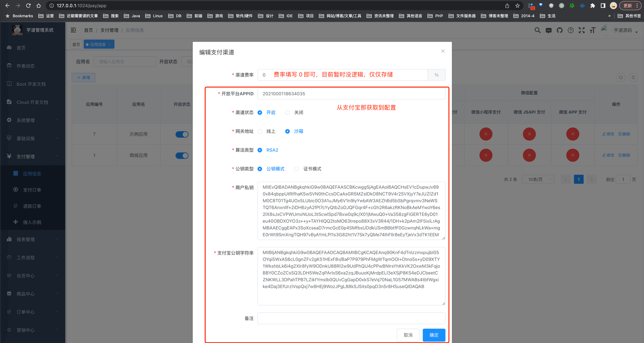Screen dimensions: 644x343
Task: Click the browser reload page icon
Action: pos(28,6)
